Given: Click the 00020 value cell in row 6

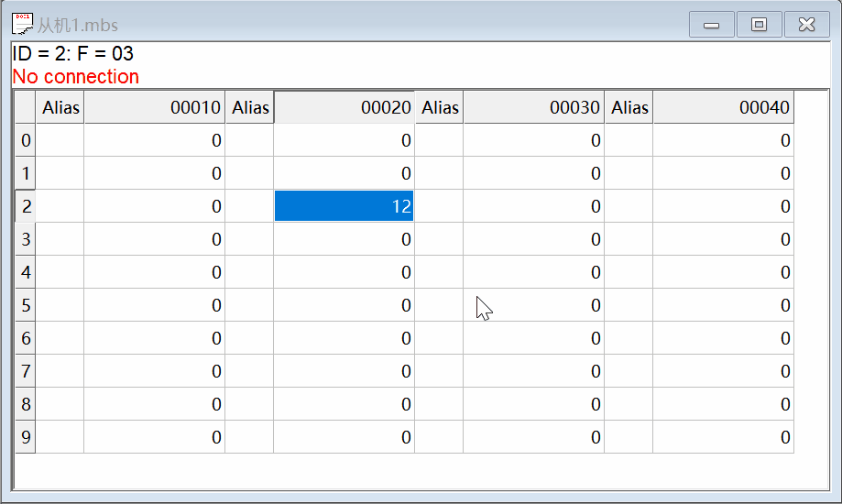Looking at the screenshot, I should [344, 338].
